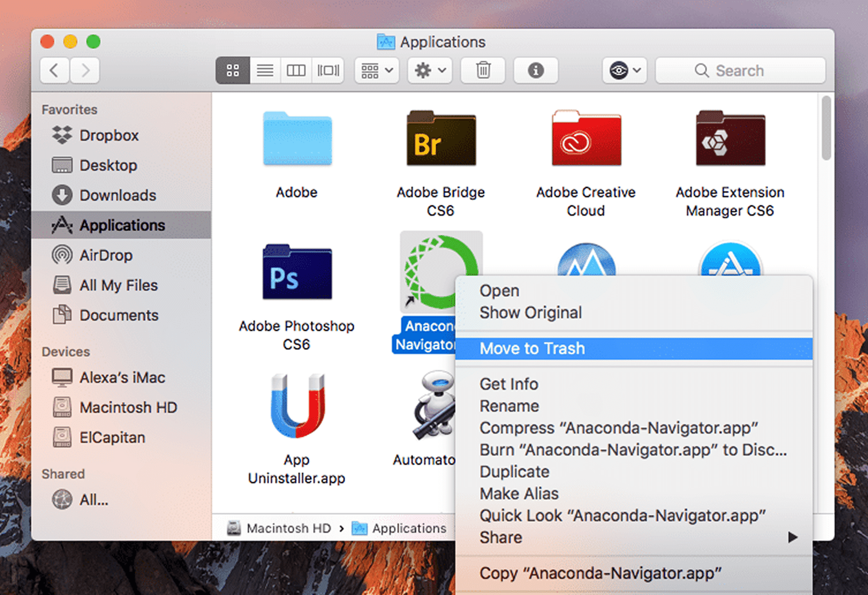
Task: Select AirDrop in the sidebar
Action: 107,255
